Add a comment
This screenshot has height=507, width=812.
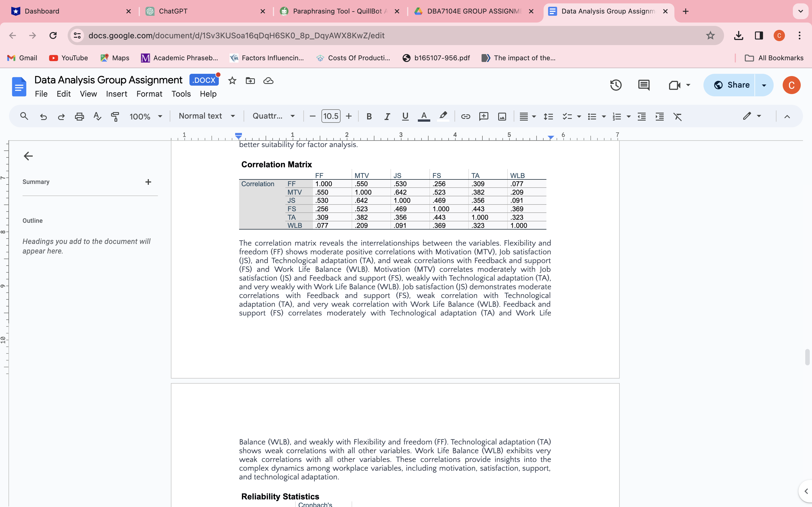click(x=484, y=116)
